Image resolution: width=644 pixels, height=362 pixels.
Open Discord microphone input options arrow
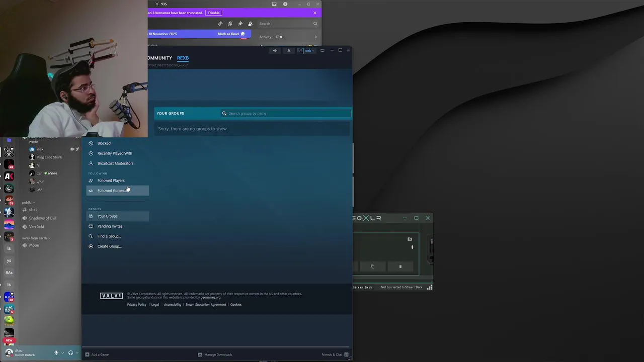click(62, 353)
